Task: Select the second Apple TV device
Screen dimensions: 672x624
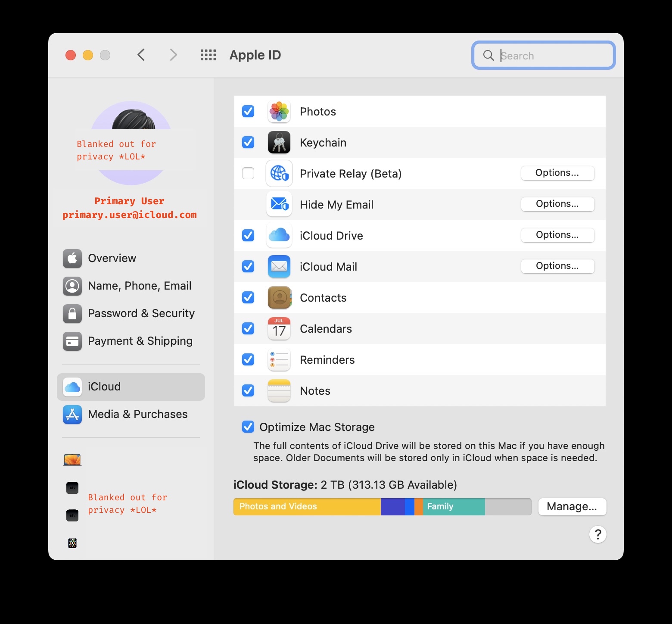Action: (x=72, y=515)
